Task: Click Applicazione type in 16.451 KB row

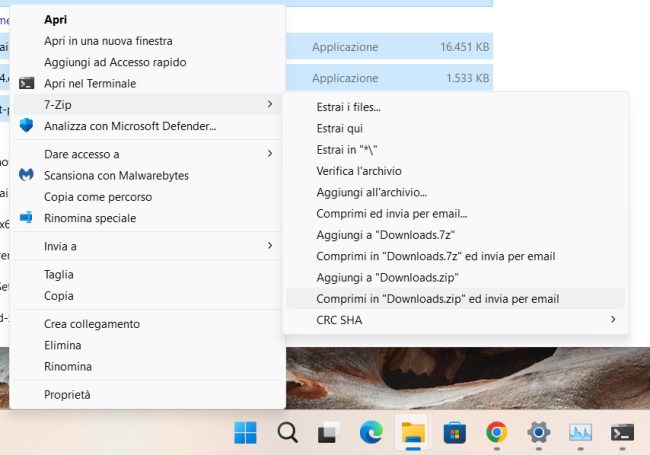Action: [x=345, y=47]
